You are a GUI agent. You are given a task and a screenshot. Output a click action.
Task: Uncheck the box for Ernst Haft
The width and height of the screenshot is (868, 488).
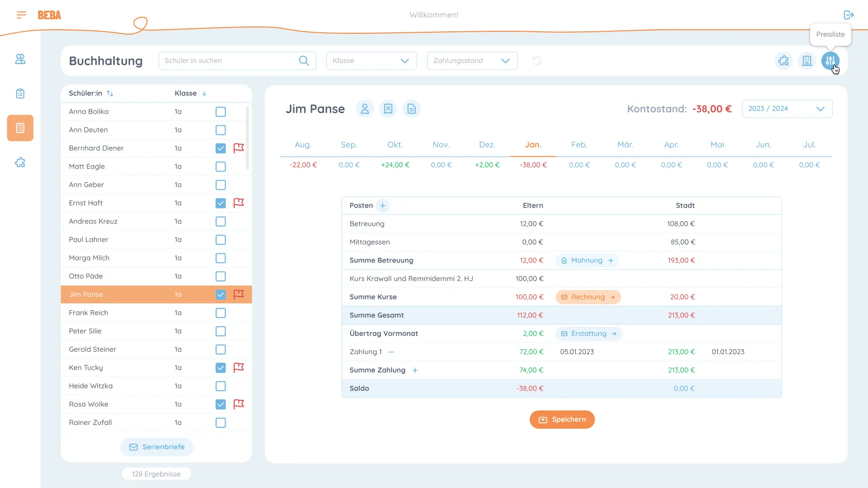pos(220,203)
